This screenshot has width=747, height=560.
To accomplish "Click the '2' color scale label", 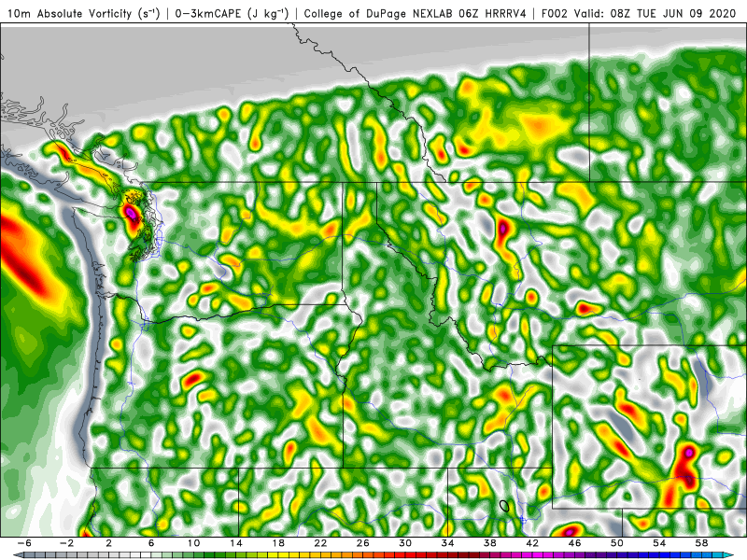I will pos(108,543).
